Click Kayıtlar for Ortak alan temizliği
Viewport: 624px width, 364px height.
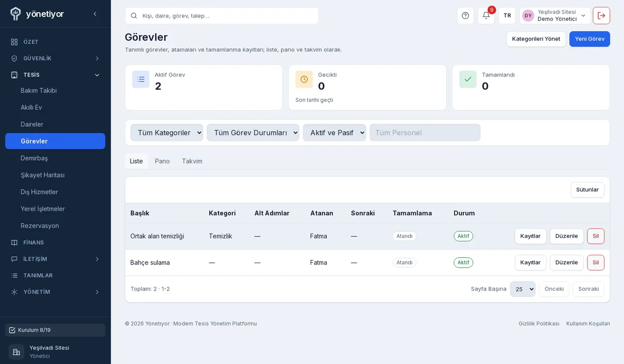pos(530,236)
